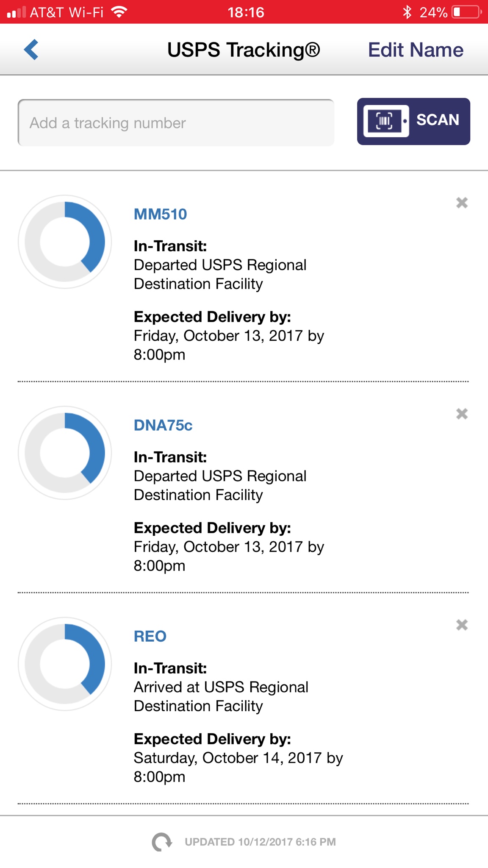
Task: Tap the 18:16 clock in status bar
Action: point(246,12)
